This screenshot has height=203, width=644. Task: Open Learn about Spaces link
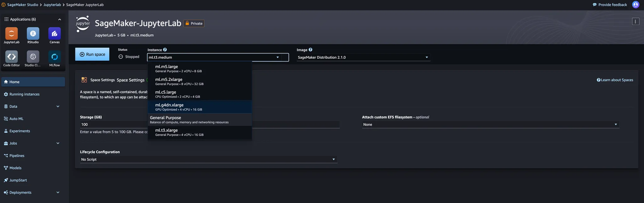point(615,80)
